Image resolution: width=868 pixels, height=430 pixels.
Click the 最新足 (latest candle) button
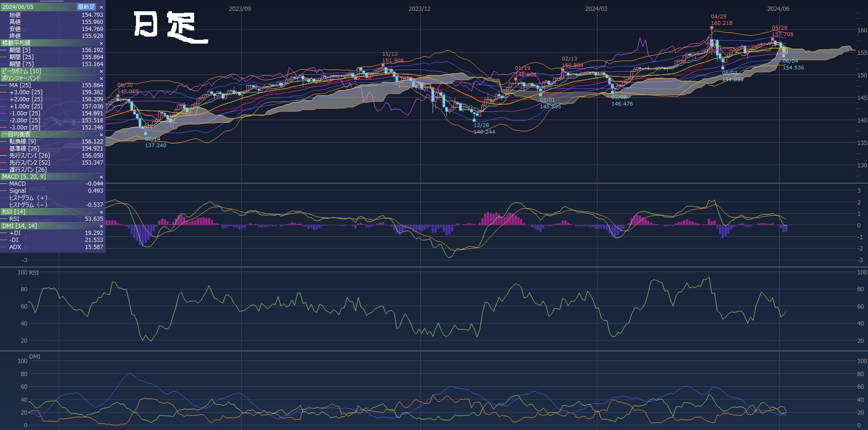click(86, 7)
